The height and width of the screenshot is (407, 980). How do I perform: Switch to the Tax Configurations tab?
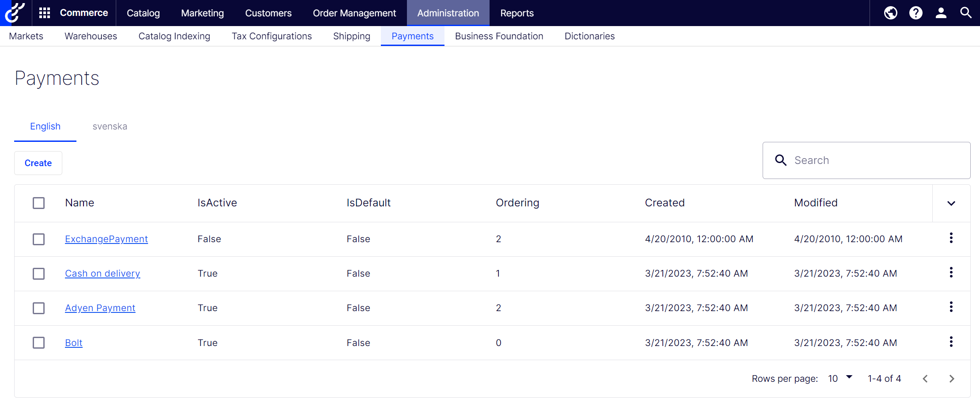click(272, 36)
